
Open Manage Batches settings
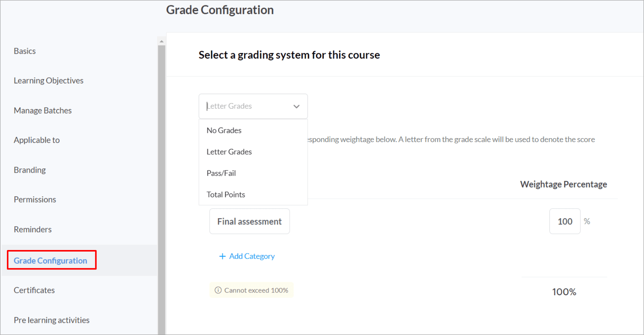click(43, 111)
